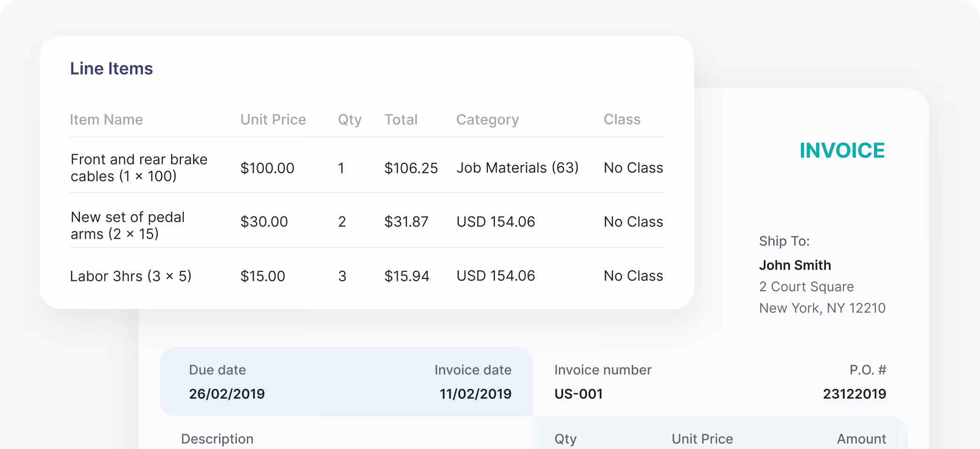Change category USD 154.06 for pedal arms
This screenshot has width=980, height=449.
pos(495,222)
